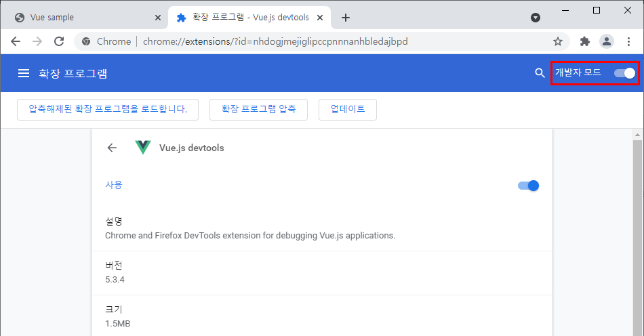Click the scrollbar up arrow
This screenshot has height=336, width=644.
637,135
